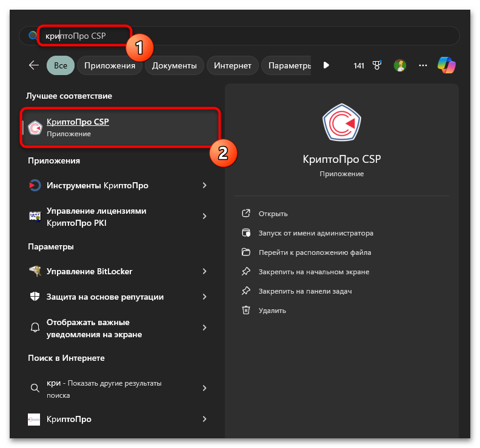Expand Управление лицензиями КриптоПро PKI chevron
This screenshot has height=448, width=480.
204,216
